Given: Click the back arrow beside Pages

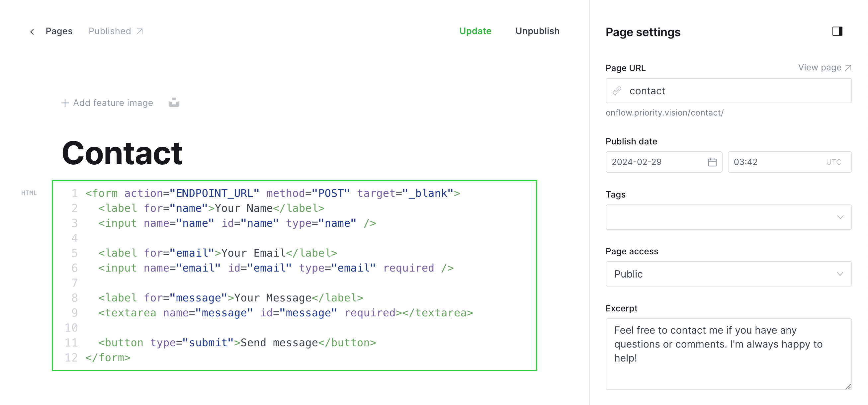Looking at the screenshot, I should pyautogui.click(x=32, y=31).
